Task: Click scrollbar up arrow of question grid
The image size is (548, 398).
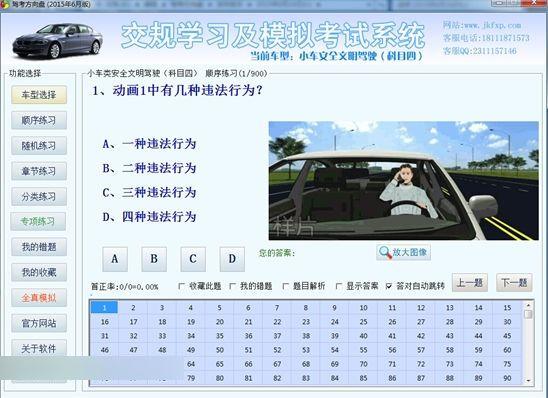Action: (528, 305)
